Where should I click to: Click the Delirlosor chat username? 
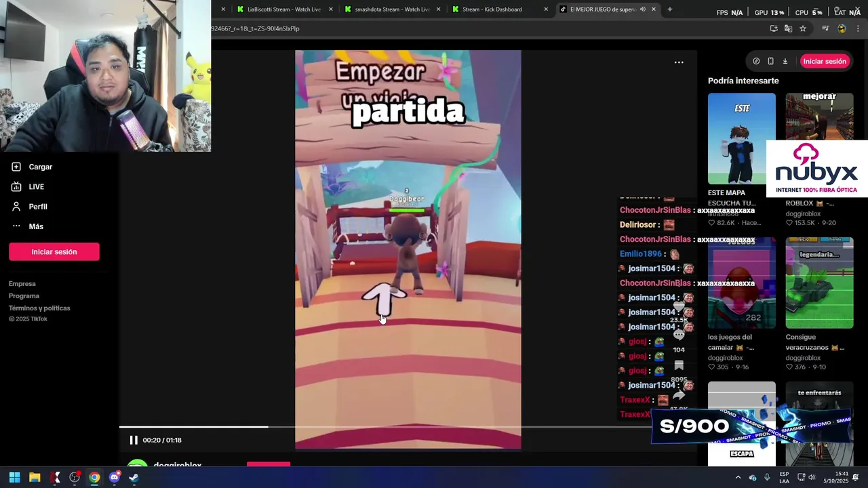638,225
